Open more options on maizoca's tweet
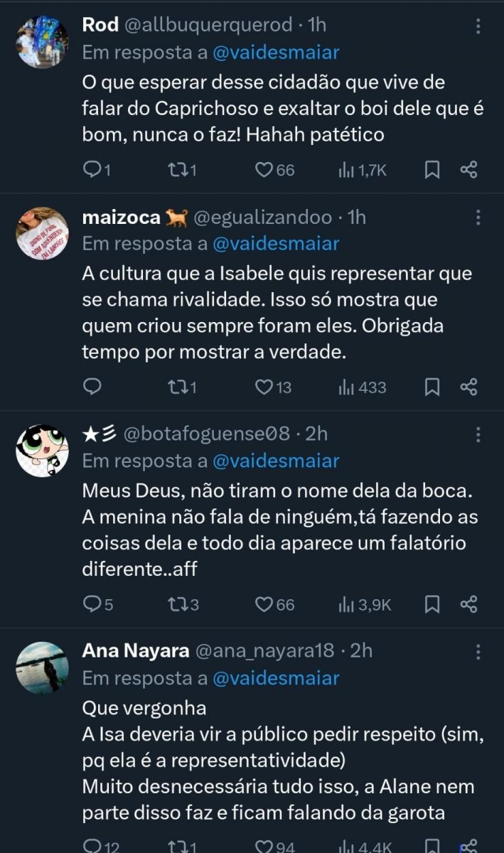This screenshot has width=504, height=853. point(478,218)
